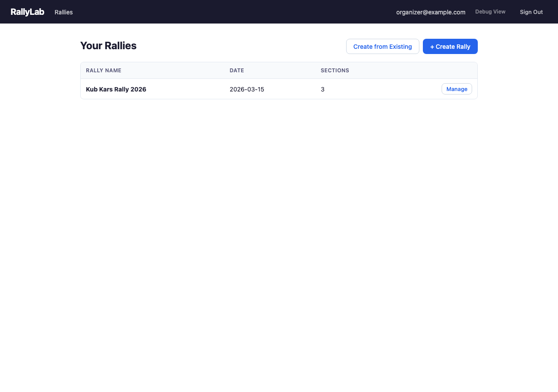Click the SECTIONS column header

[335, 70]
